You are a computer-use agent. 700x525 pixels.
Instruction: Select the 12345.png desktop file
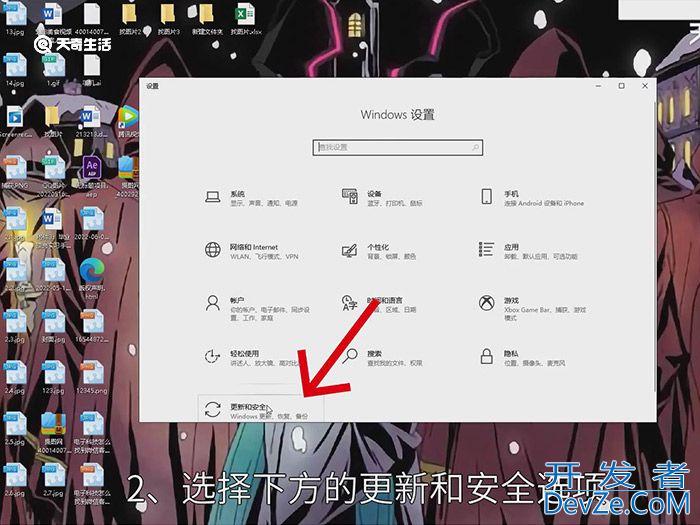[x=92, y=377]
